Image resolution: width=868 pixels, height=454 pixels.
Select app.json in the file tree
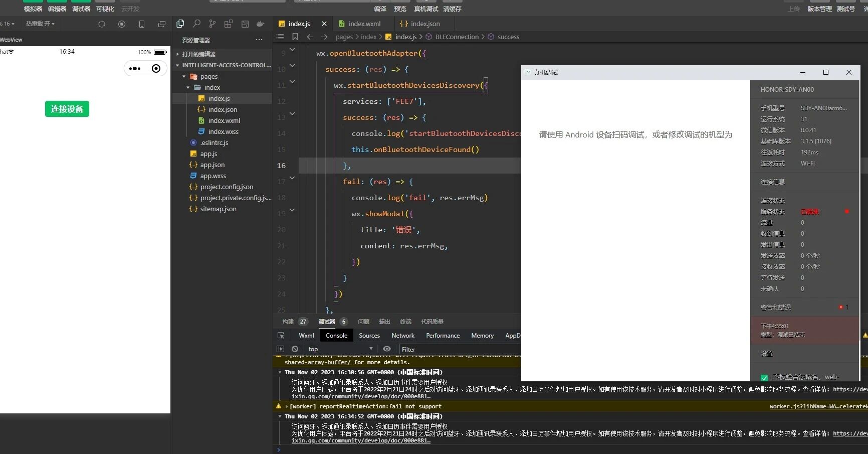pos(212,165)
